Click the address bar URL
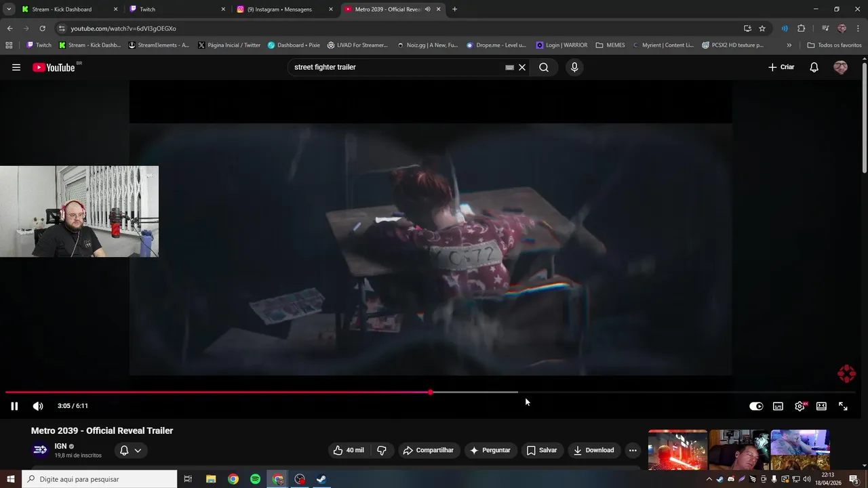The image size is (868, 488). 123,28
